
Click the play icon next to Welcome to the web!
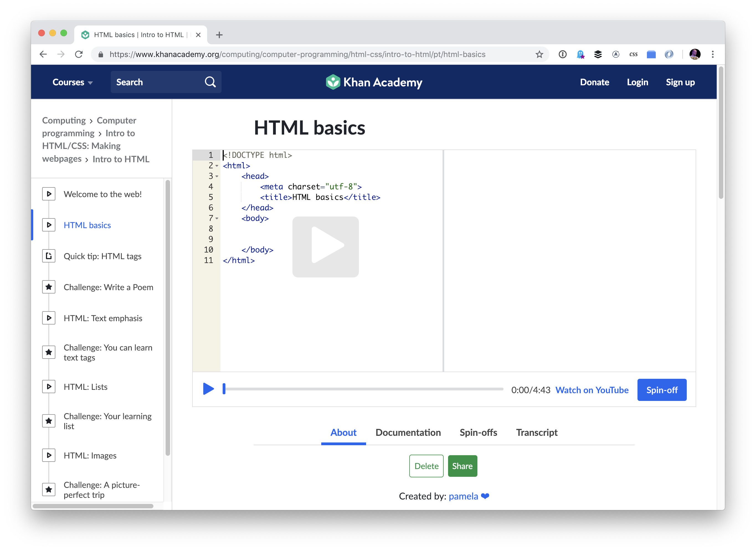click(x=49, y=193)
